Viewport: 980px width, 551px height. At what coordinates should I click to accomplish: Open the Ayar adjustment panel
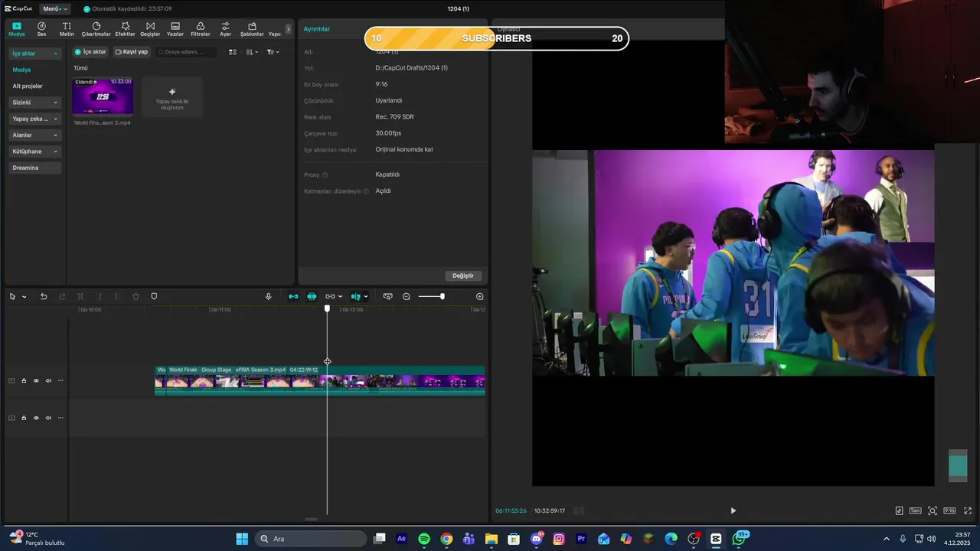[225, 29]
